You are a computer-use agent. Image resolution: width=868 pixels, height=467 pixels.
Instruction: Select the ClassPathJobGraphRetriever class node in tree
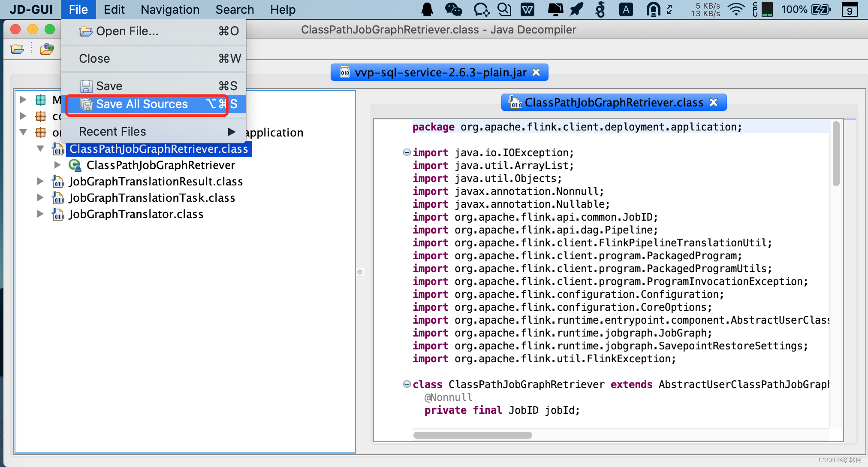tap(160, 165)
